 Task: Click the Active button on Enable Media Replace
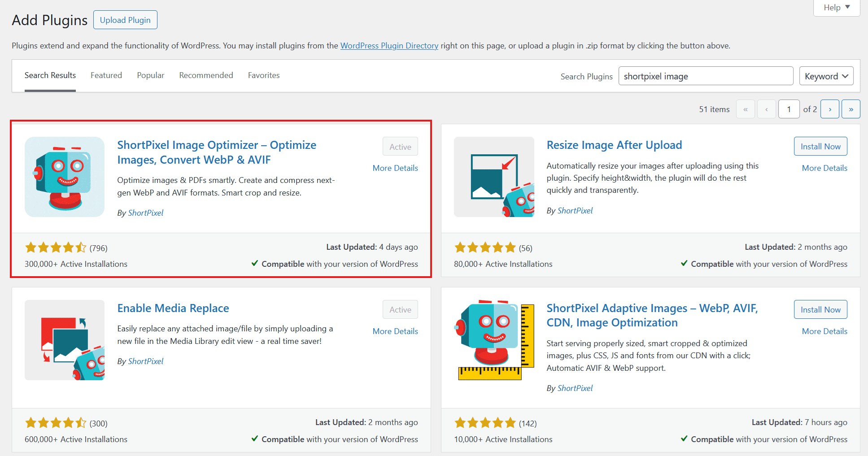[x=400, y=309]
